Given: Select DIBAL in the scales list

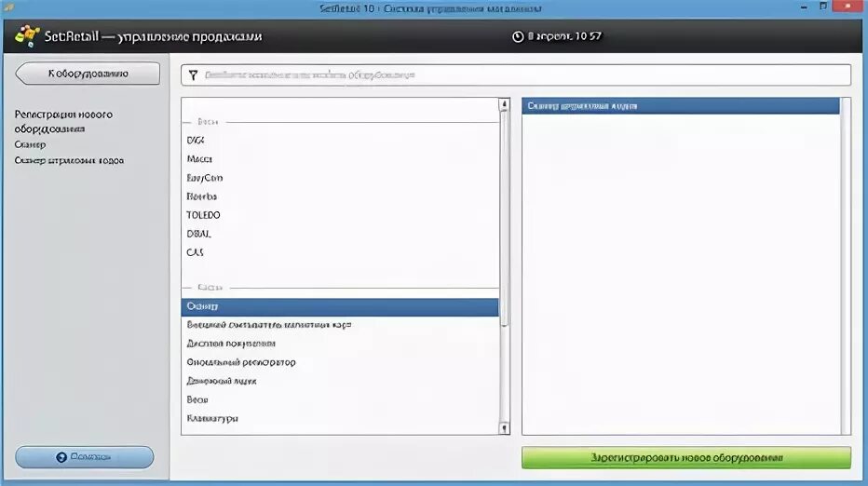Looking at the screenshot, I should point(340,234).
